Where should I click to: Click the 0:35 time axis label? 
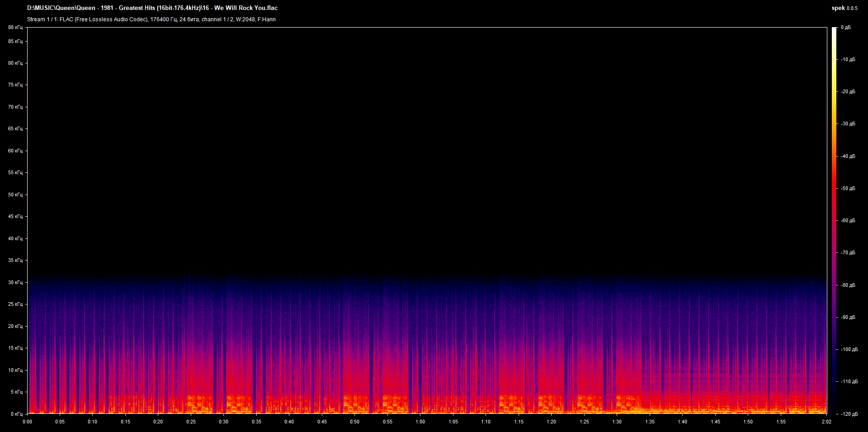click(x=257, y=422)
